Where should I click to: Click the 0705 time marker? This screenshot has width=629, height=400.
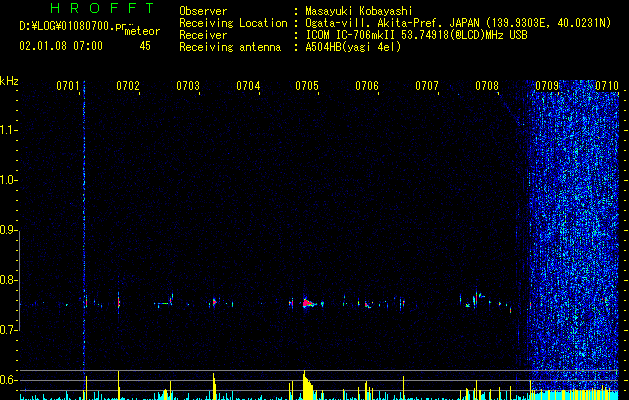click(307, 86)
